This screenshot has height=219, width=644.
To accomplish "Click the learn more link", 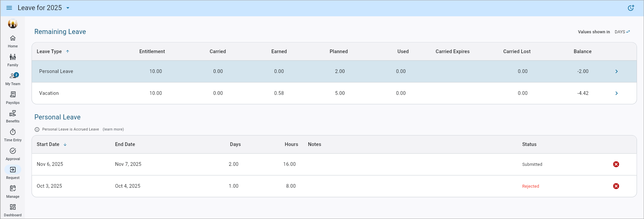I will pos(113,129).
